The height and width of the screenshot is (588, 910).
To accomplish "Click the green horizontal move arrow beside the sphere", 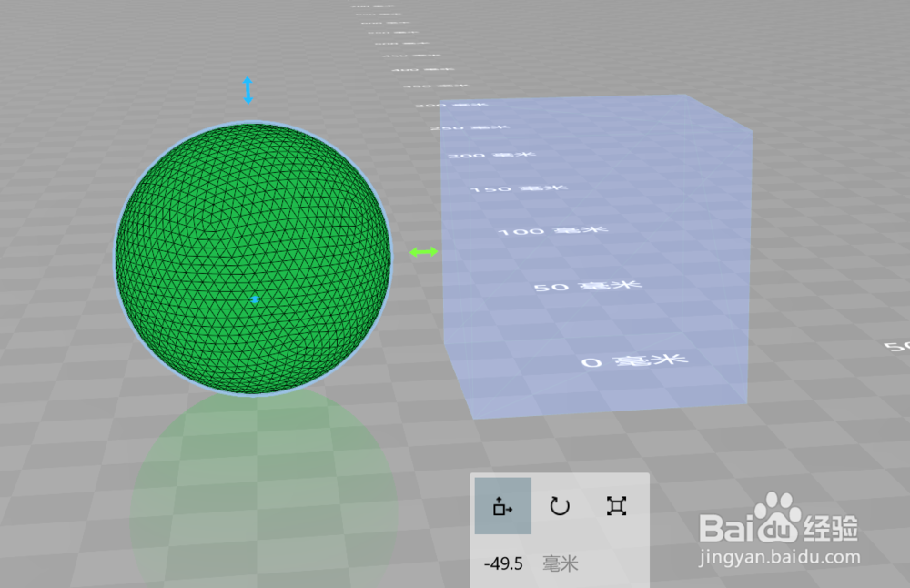I will click(424, 252).
